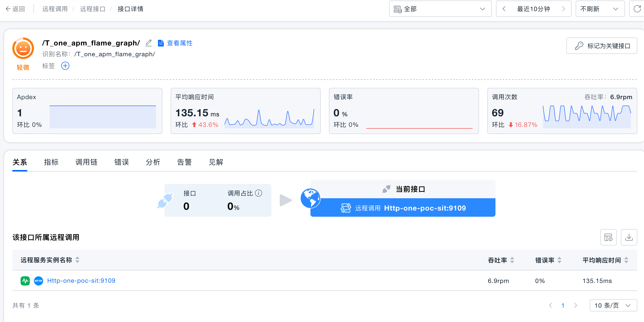Click the orange 轻微 health status face icon
The image size is (644, 322).
(23, 49)
